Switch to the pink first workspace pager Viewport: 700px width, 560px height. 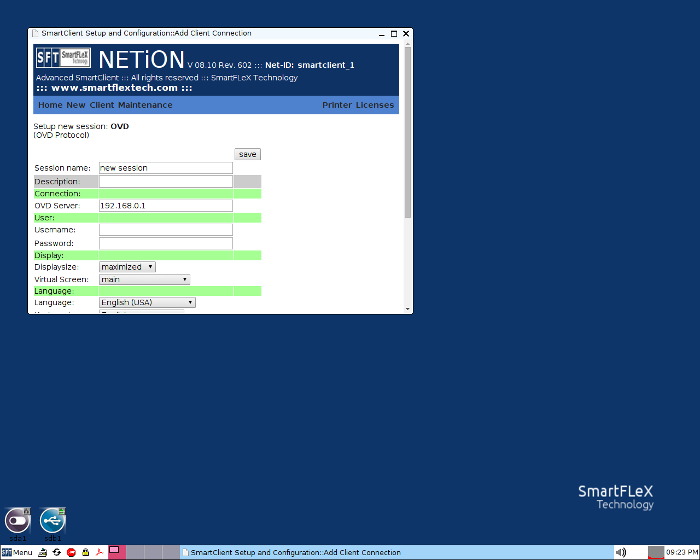click(x=117, y=552)
